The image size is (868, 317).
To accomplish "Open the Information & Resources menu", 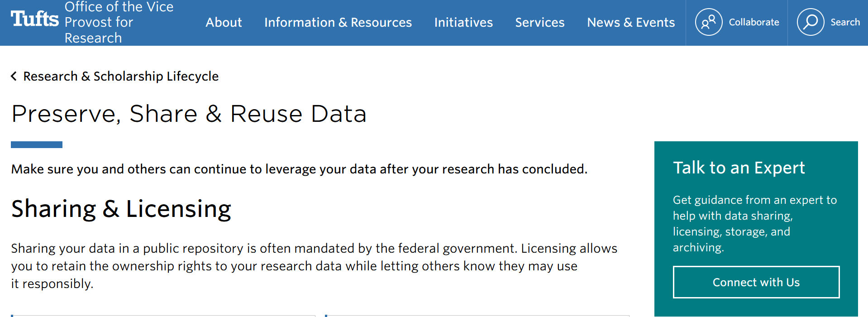I will click(x=338, y=22).
